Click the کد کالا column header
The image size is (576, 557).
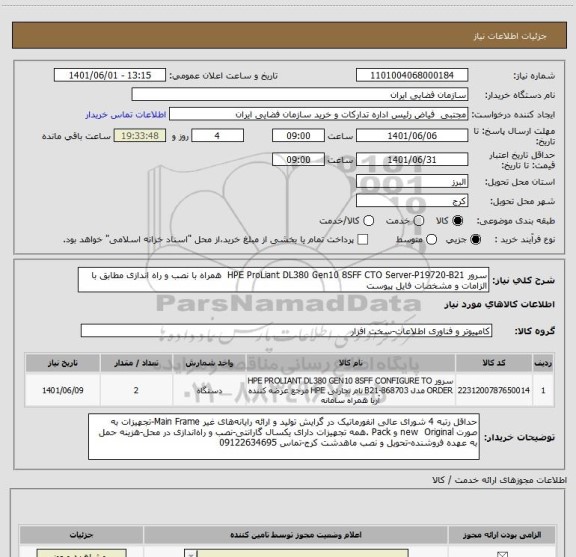pyautogui.click(x=494, y=363)
